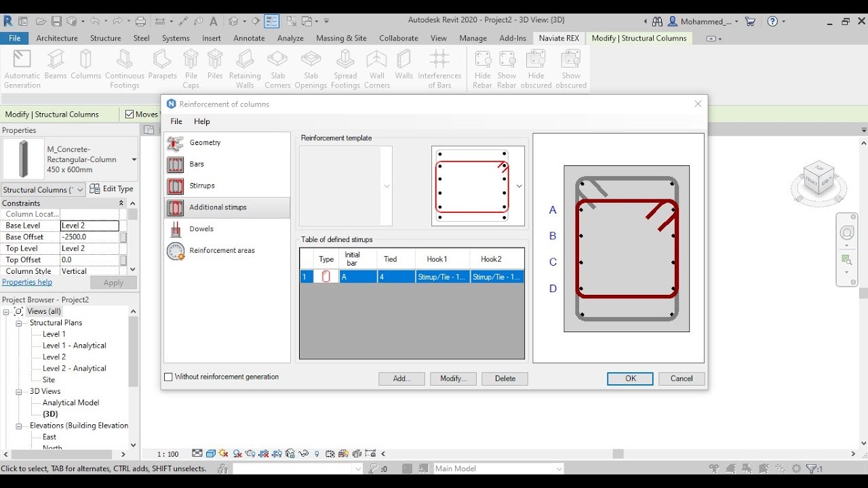This screenshot has width=868, height=488.
Task: Open the stirrup shape preview dropdown
Action: pos(519,186)
